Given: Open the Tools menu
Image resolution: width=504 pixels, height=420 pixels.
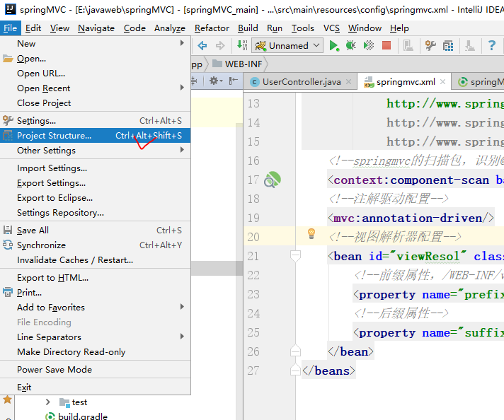Looking at the screenshot, I should (302, 28).
